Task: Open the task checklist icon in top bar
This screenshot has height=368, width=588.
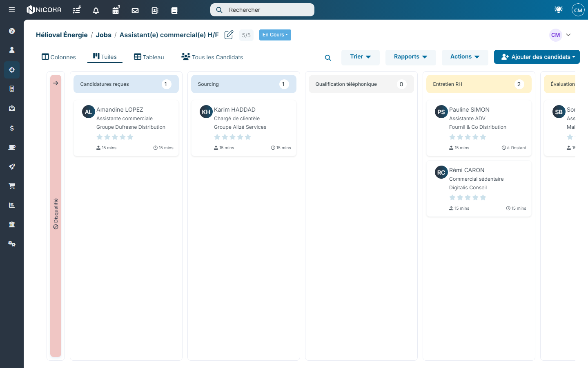Action: [x=76, y=10]
